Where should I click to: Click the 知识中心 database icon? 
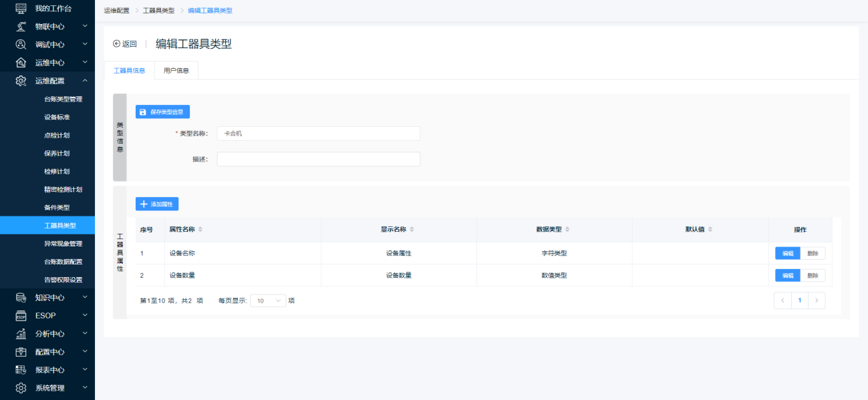(21, 297)
